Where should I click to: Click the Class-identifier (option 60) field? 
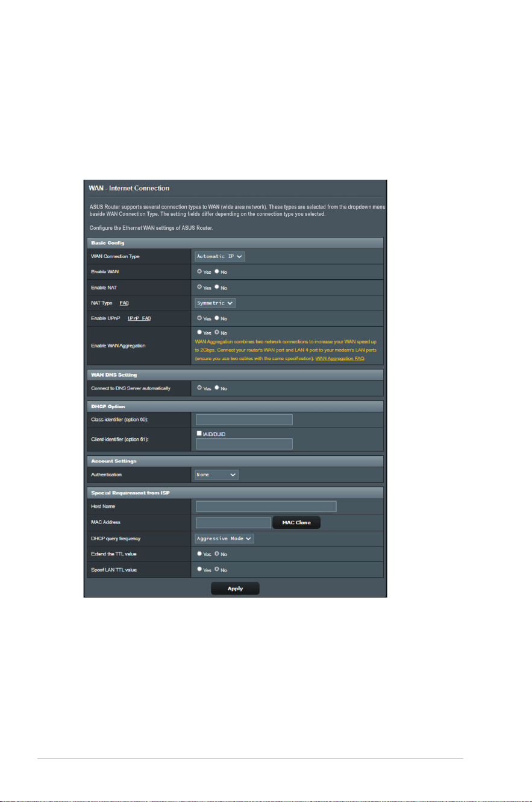pos(244,420)
